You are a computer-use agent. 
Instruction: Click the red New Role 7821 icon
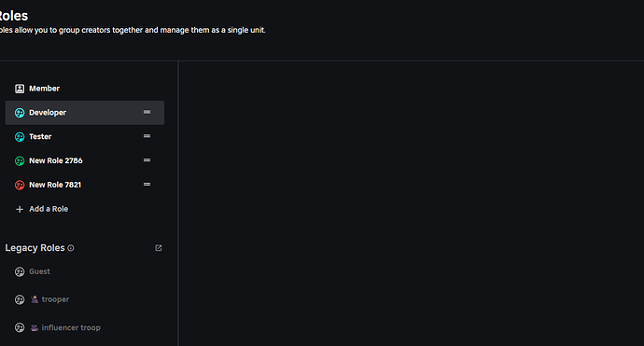[x=20, y=185]
